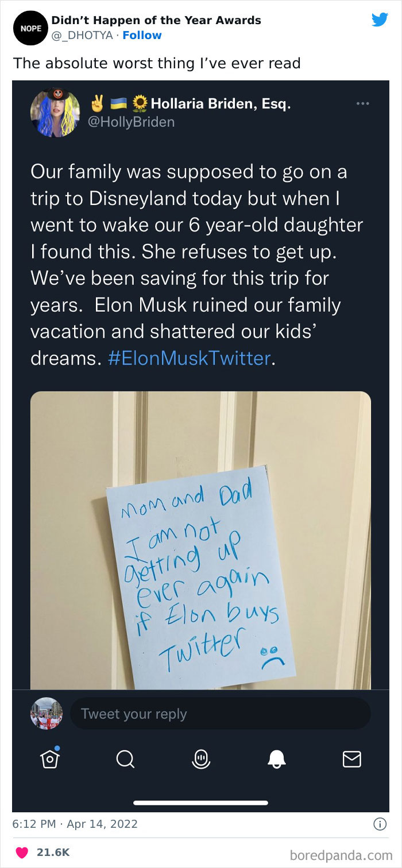Screen dimensions: 402x868
Task: Click the Twitter bird logo
Action: [x=380, y=20]
